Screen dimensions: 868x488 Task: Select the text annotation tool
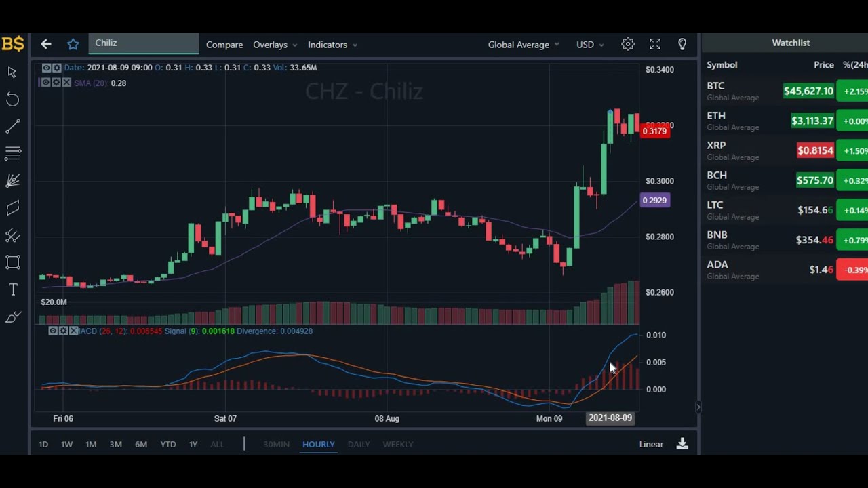click(13, 290)
